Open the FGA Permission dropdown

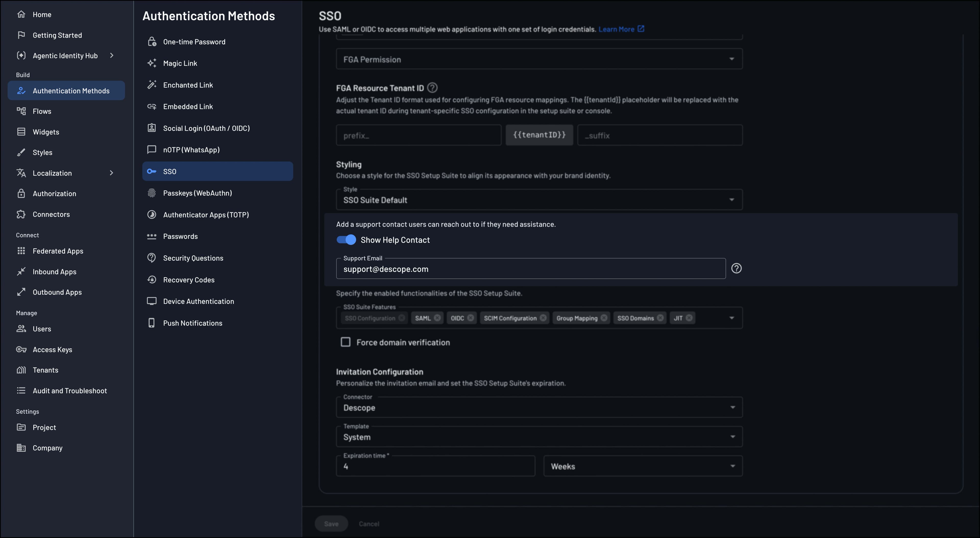coord(539,59)
